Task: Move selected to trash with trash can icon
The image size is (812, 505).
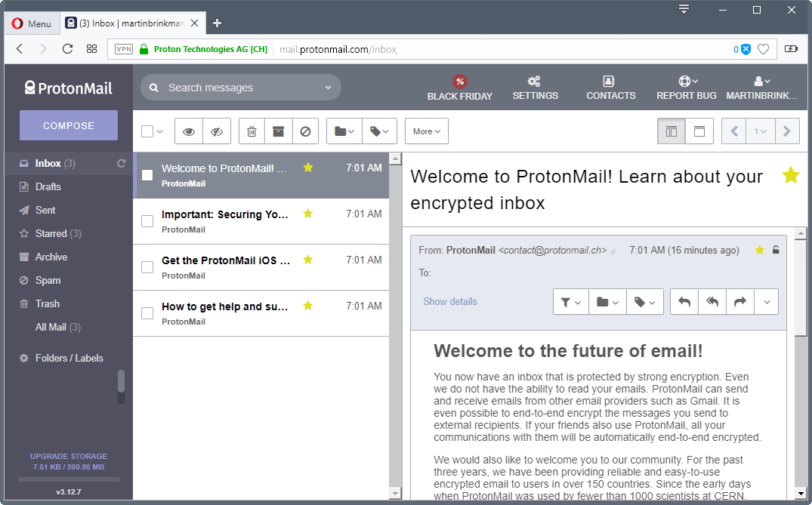Action: click(252, 131)
